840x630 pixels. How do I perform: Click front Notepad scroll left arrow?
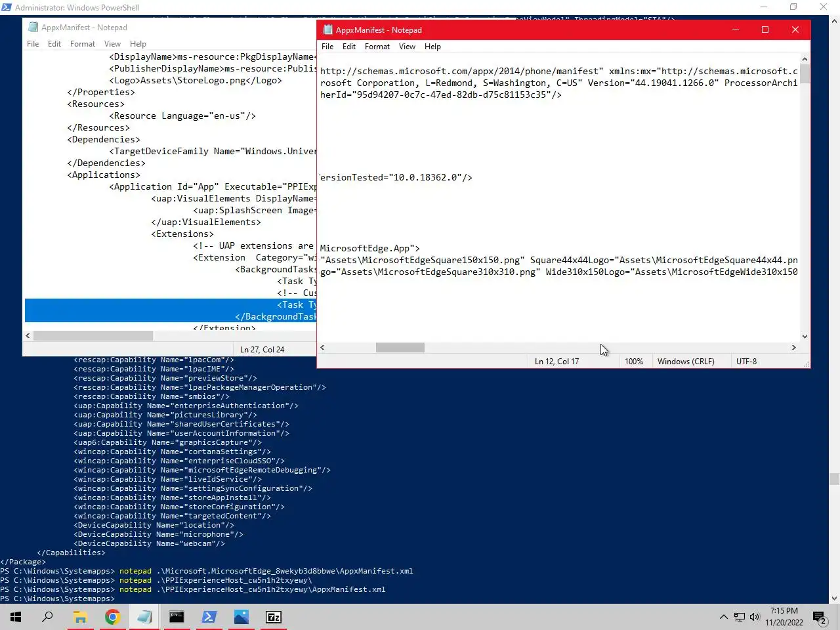(322, 348)
